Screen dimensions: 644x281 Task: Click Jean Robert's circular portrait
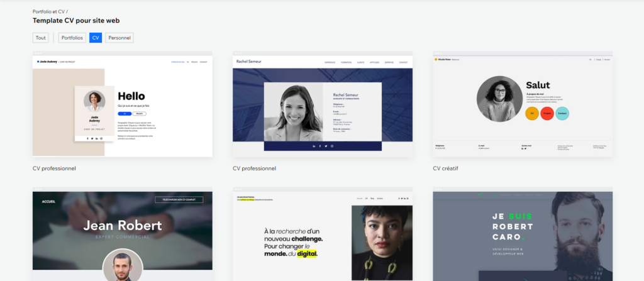pos(122,267)
